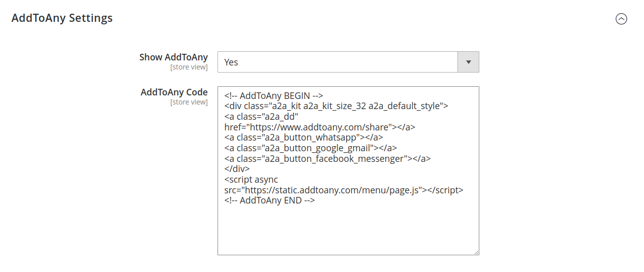Click the 'a2a_kit_size_32' div line
This screenshot has width=644, height=272.
[336, 106]
